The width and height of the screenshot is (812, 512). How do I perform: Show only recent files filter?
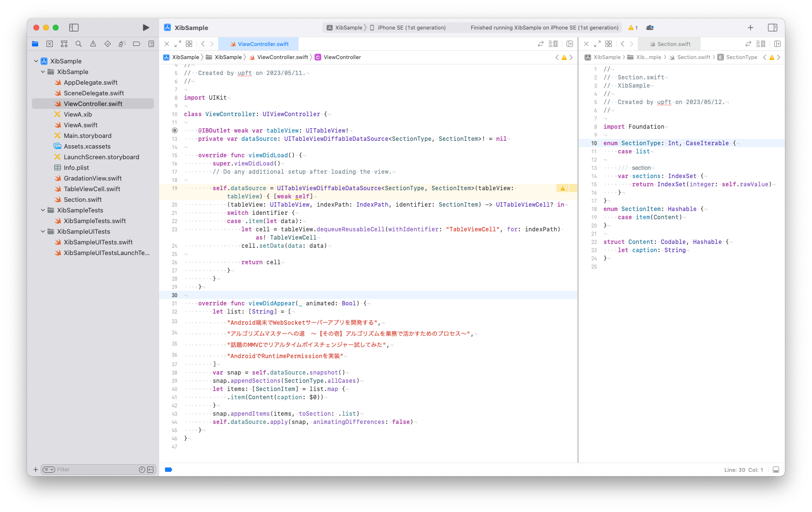pos(142,469)
